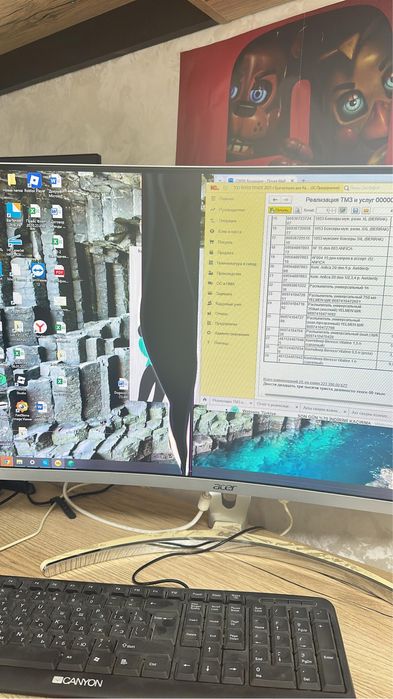Open the ОС и НМА section
The width and height of the screenshot is (393, 699).
coord(222,284)
